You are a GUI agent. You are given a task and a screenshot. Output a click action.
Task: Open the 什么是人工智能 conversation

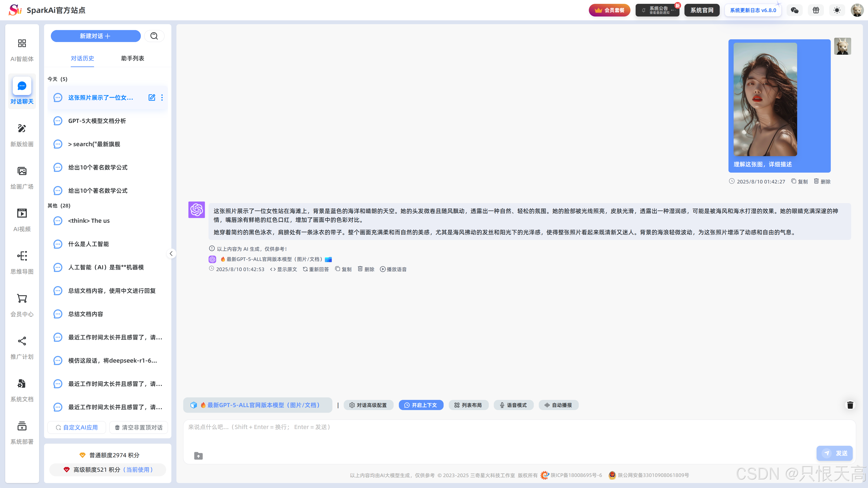tap(108, 244)
